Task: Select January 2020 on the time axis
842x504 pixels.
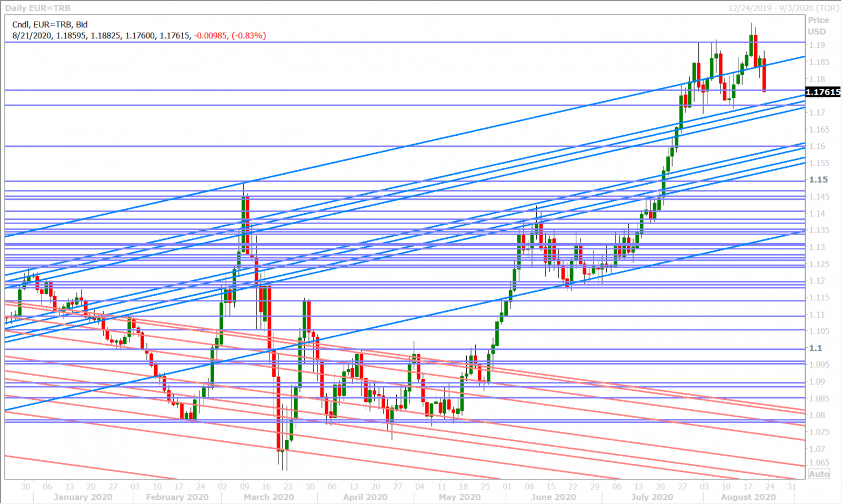Action: (x=83, y=497)
